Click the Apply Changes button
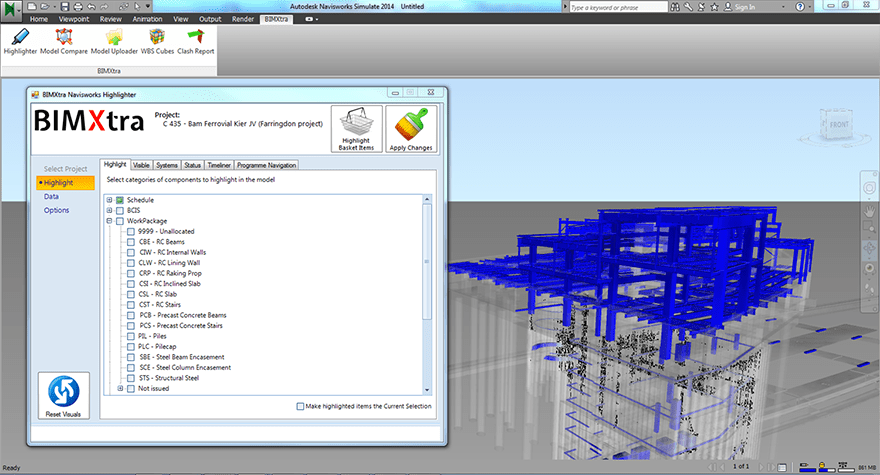880x475 pixels. click(411, 129)
